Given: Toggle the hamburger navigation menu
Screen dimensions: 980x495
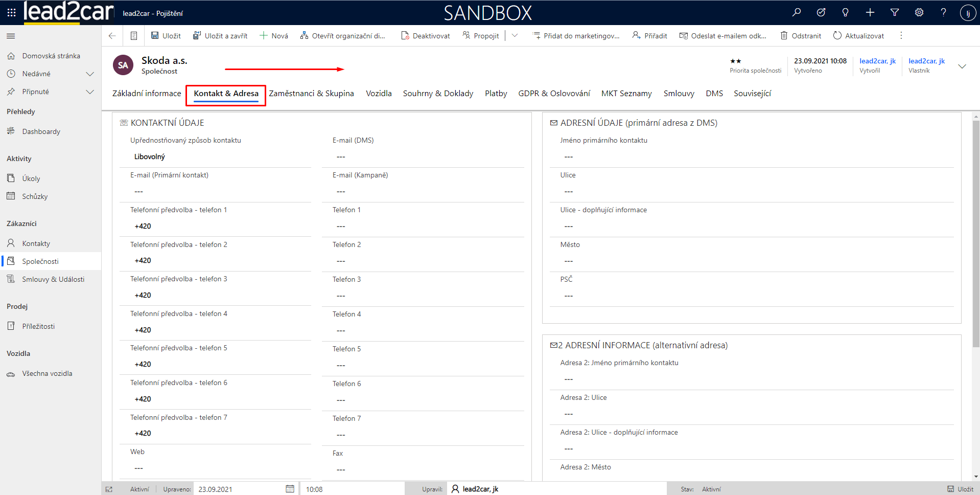Looking at the screenshot, I should coord(11,36).
